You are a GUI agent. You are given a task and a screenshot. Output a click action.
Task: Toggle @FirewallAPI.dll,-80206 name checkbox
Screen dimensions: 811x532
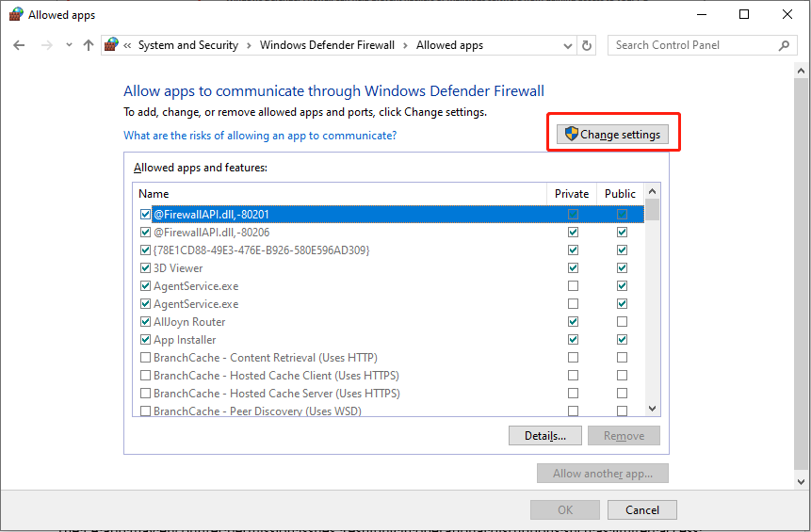145,233
